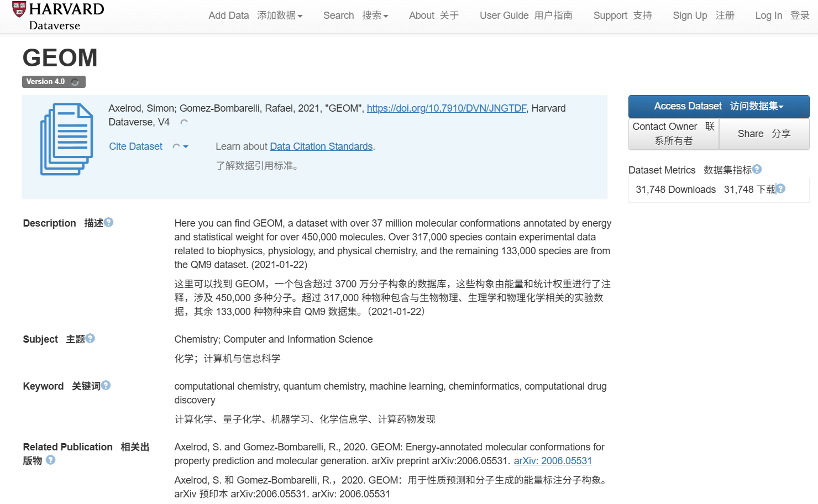This screenshot has width=818, height=504.
Task: Open the Access Dataset dropdown
Action: click(719, 106)
